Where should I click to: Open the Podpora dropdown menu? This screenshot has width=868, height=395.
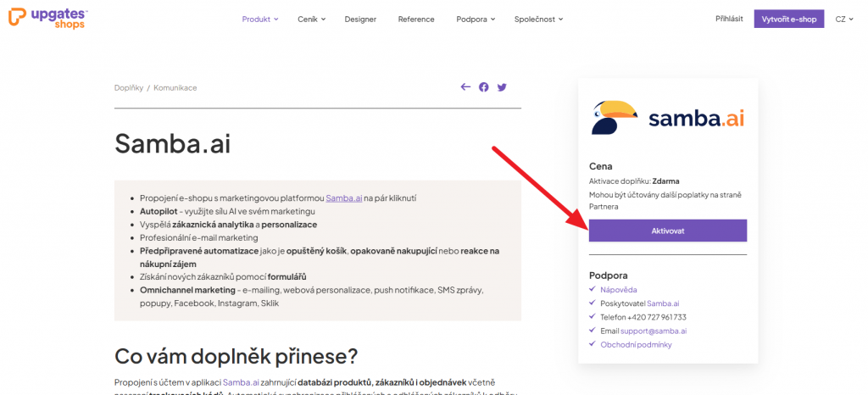[x=476, y=19]
